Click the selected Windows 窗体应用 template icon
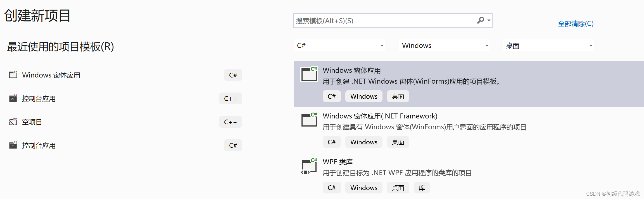This screenshot has width=644, height=199. coord(309,74)
